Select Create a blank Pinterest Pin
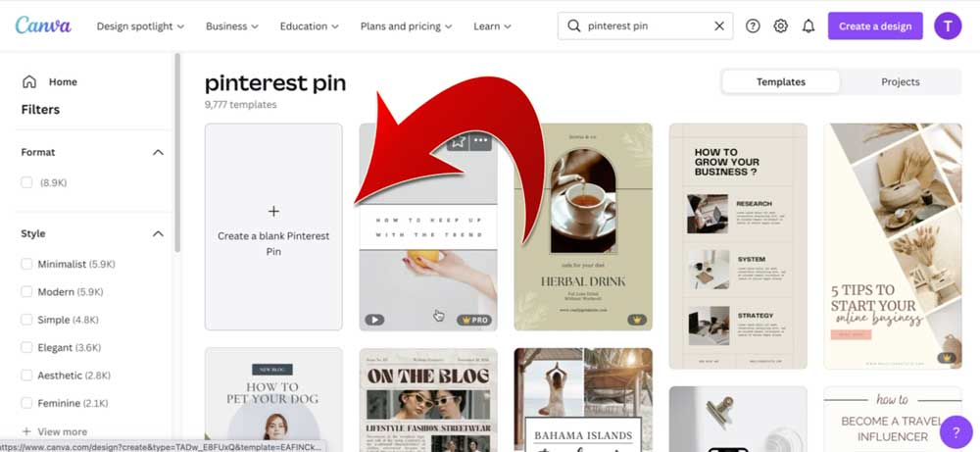 (273, 226)
